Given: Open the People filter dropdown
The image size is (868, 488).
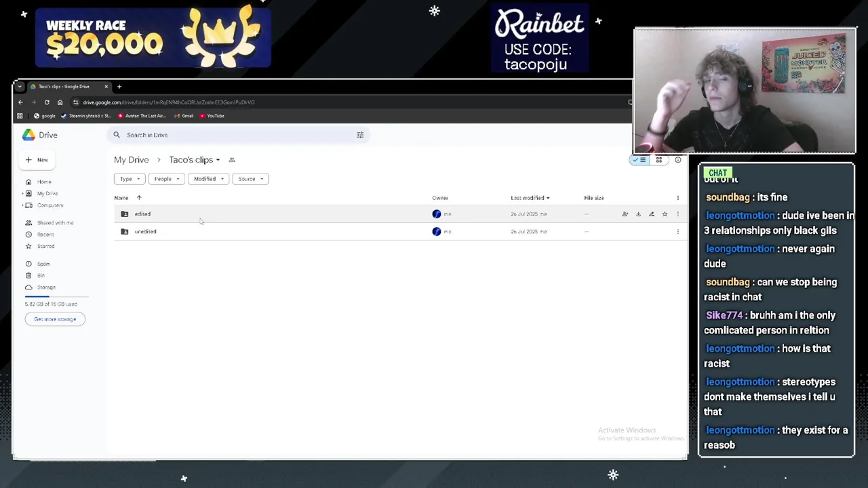Looking at the screenshot, I should click(166, 179).
